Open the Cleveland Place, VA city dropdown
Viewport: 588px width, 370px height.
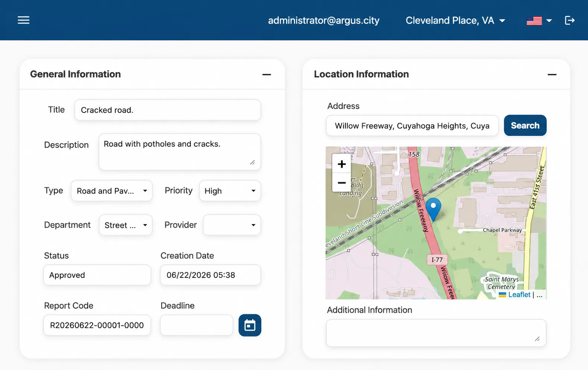tap(455, 20)
